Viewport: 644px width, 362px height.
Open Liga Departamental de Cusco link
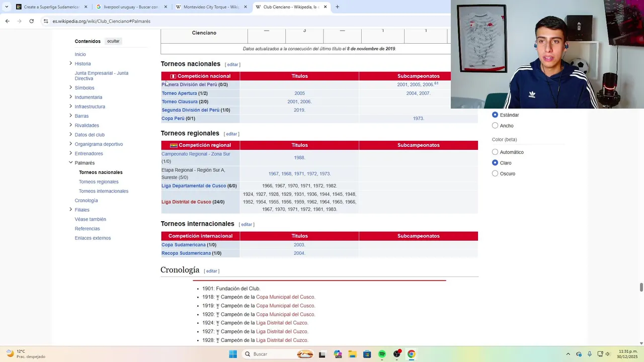tap(194, 186)
